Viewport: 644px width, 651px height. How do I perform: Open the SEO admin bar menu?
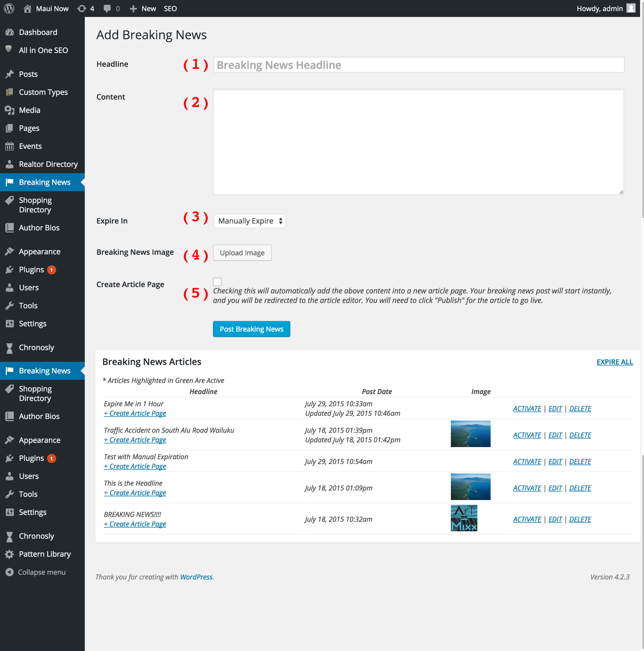pyautogui.click(x=170, y=8)
